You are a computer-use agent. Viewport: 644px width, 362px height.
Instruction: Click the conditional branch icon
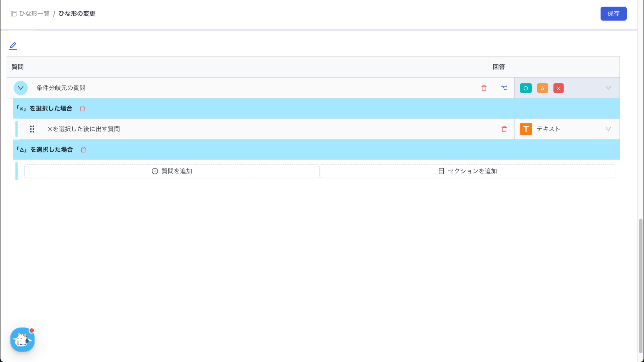504,88
